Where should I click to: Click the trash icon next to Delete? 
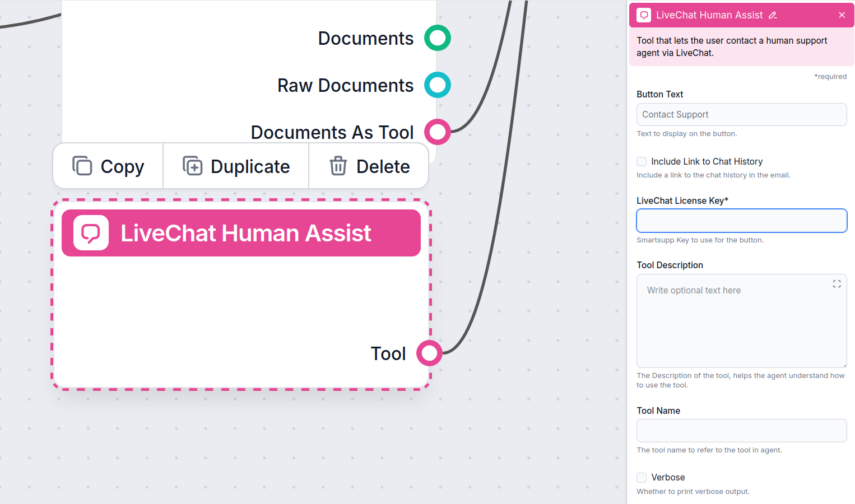[x=337, y=166]
